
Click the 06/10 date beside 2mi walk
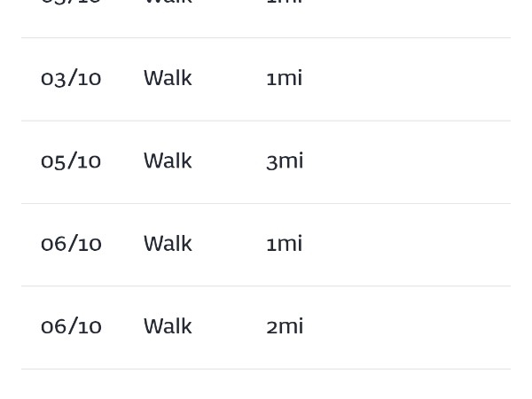[71, 326]
